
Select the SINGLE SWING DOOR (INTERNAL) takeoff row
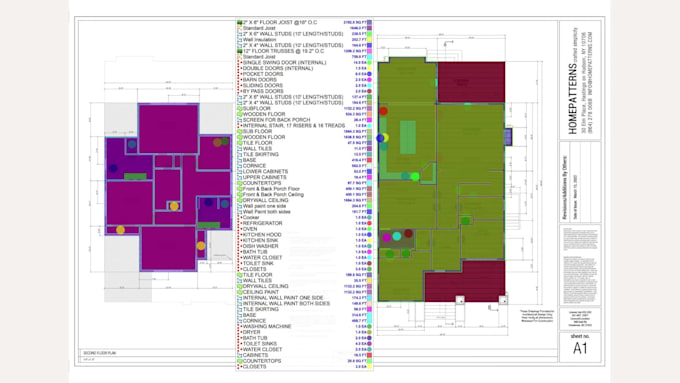[x=304, y=62]
